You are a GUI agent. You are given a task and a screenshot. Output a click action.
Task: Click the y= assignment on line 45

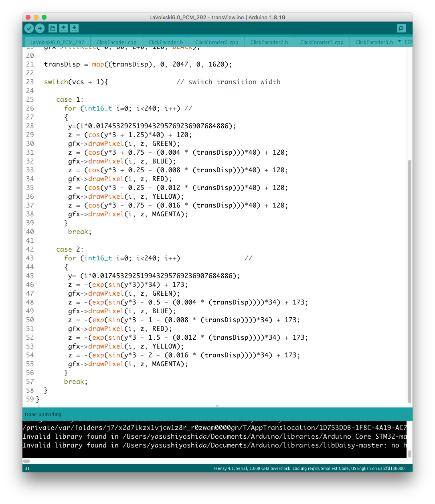[x=154, y=276]
